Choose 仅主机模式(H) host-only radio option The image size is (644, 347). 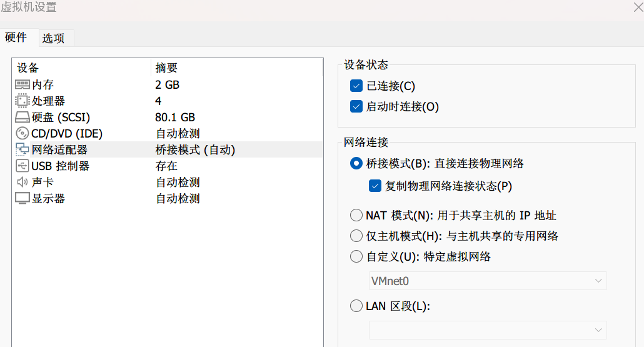click(x=356, y=236)
